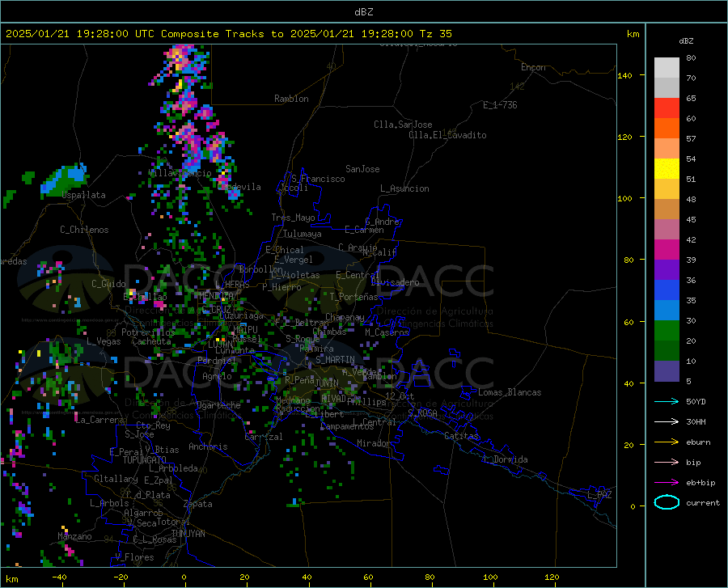Select the pink bip arrow in legend
Viewport: 728px width, 588px height.
click(667, 463)
